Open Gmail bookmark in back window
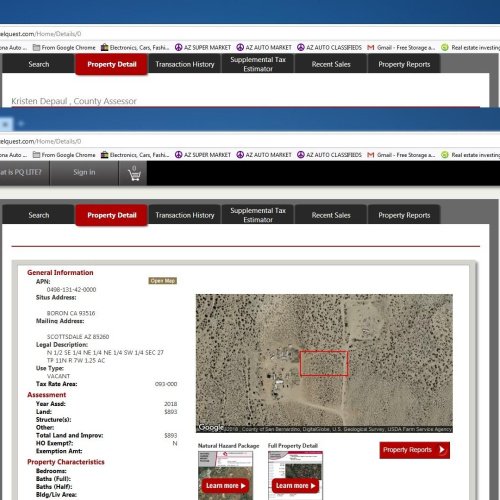 pyautogui.click(x=401, y=48)
